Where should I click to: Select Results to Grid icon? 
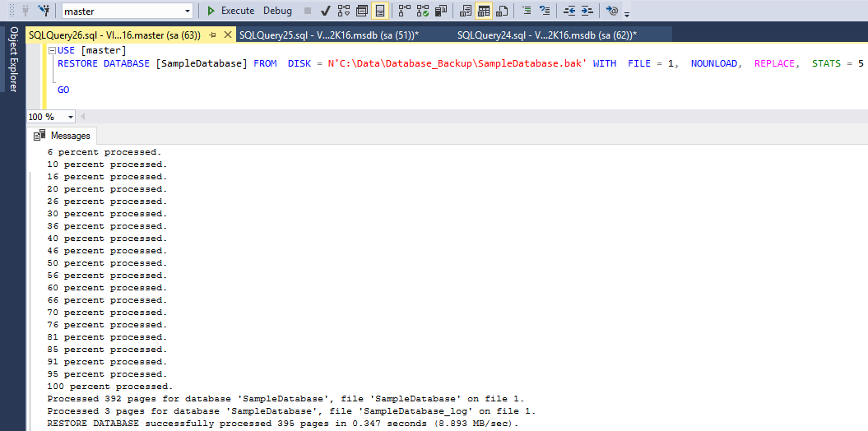tap(484, 11)
